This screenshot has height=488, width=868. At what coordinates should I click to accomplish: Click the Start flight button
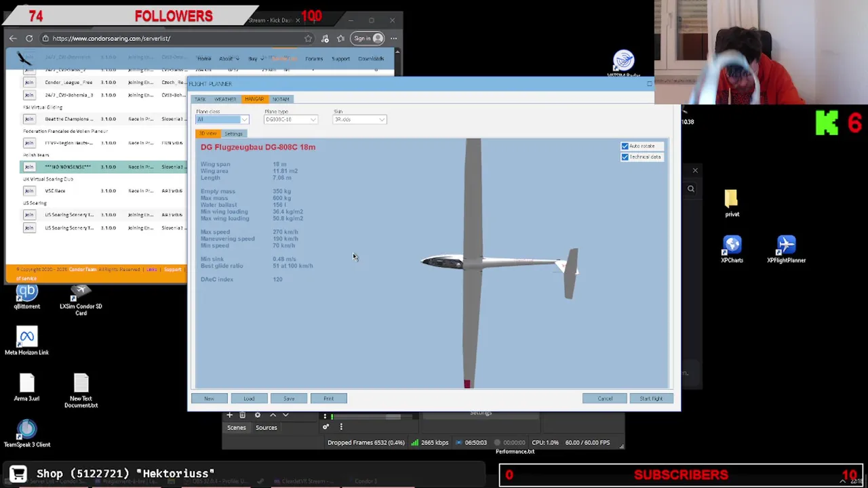[651, 399]
